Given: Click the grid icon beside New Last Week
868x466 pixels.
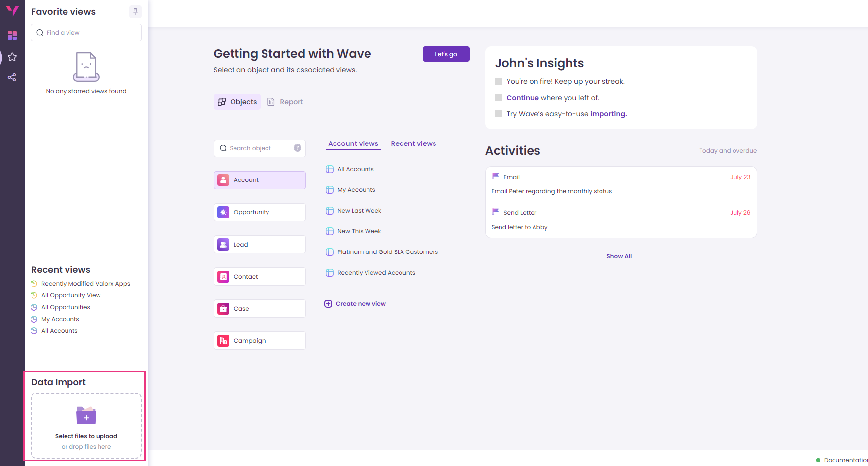Looking at the screenshot, I should 330,211.
